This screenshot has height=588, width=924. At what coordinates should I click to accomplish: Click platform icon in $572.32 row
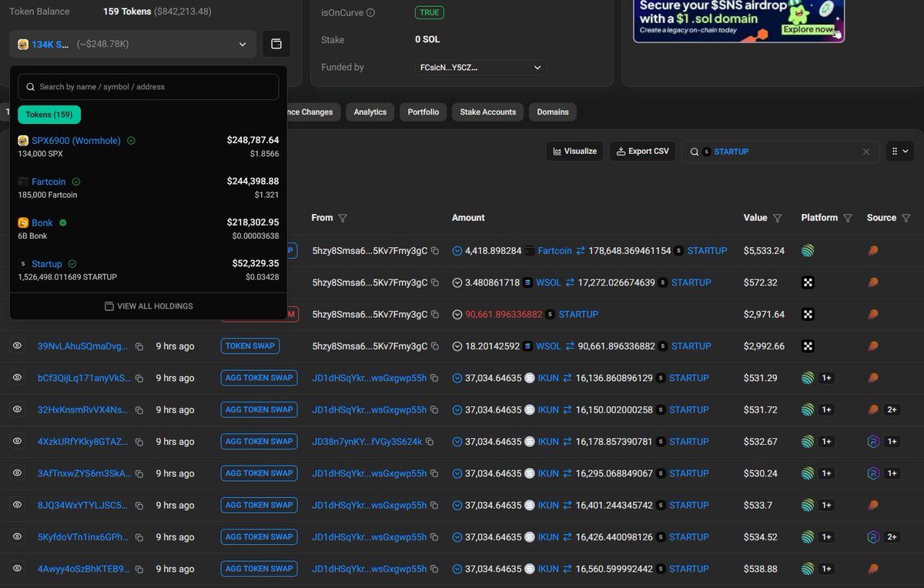[808, 282]
